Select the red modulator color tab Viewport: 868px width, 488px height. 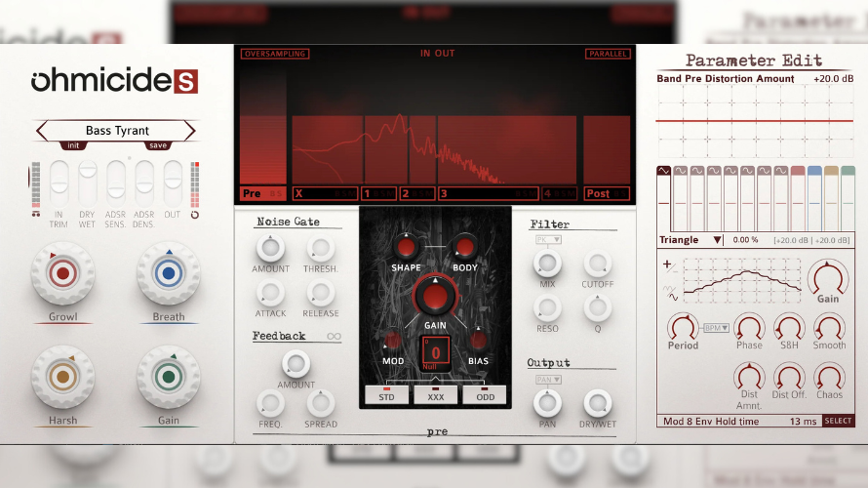[798, 171]
